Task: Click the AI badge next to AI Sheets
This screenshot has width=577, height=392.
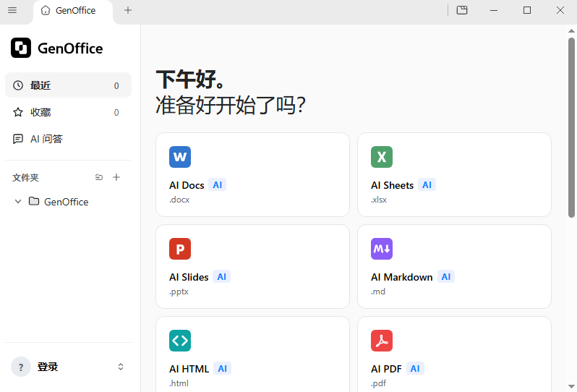Action: coord(427,184)
